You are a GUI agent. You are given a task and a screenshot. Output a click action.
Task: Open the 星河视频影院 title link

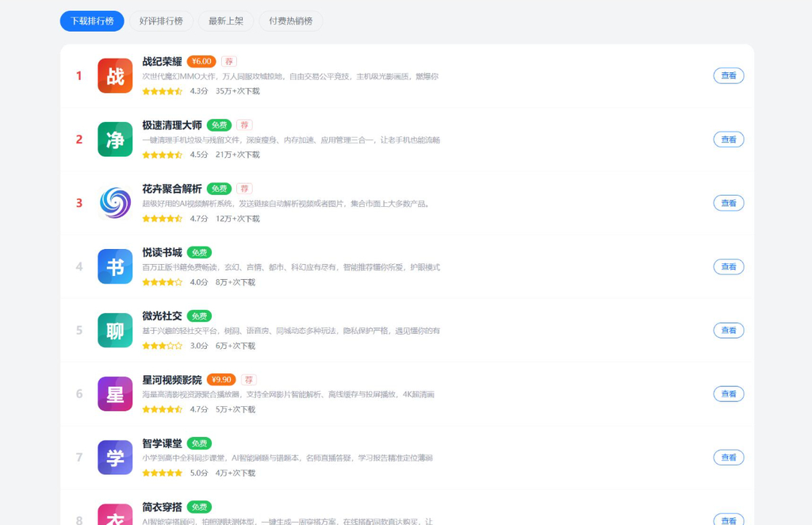tap(172, 380)
